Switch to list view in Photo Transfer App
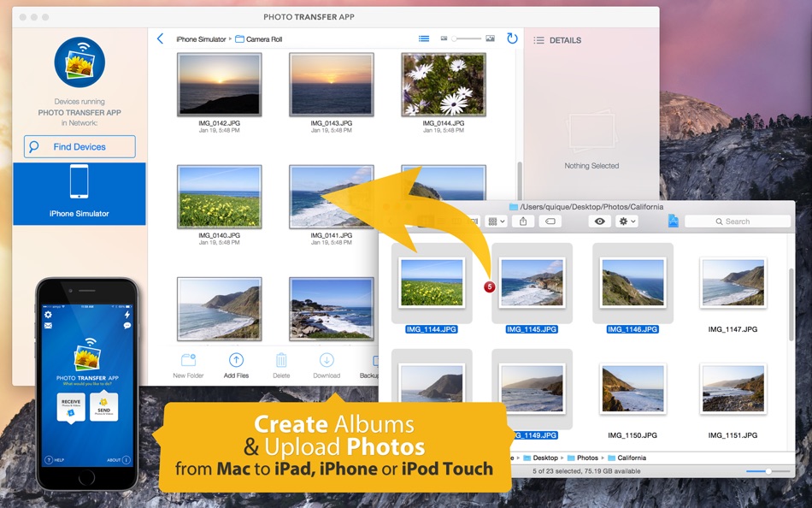Viewport: 812px width, 508px height. pos(424,38)
